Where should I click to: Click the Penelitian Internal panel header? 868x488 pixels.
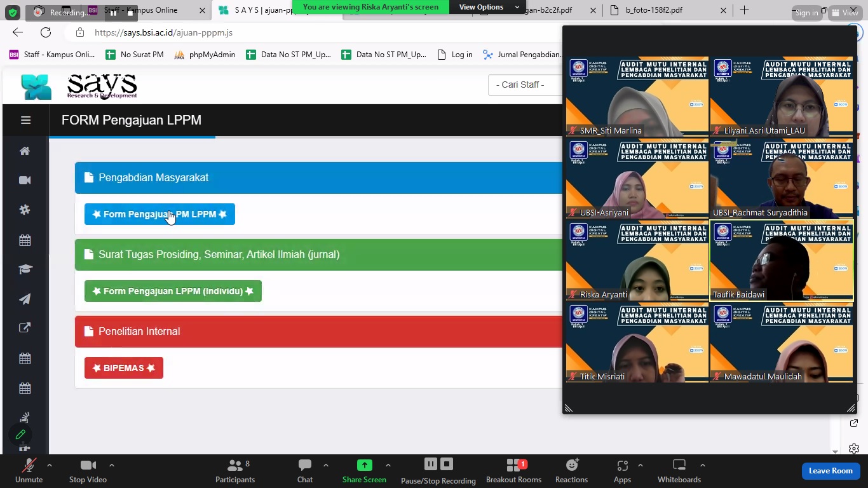click(x=318, y=332)
